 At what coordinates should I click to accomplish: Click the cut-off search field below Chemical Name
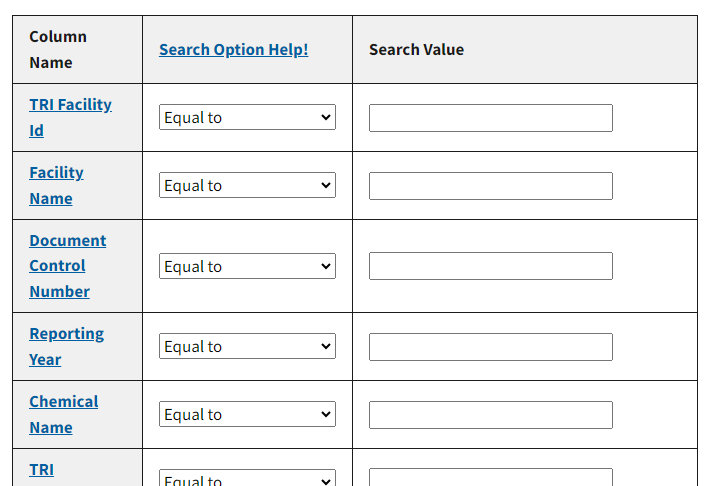click(x=490, y=478)
